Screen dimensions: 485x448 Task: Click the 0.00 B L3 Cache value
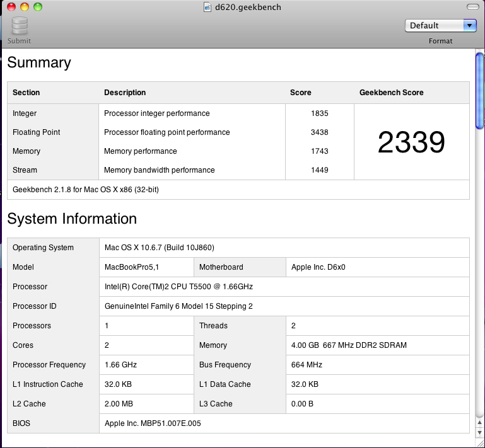point(302,403)
